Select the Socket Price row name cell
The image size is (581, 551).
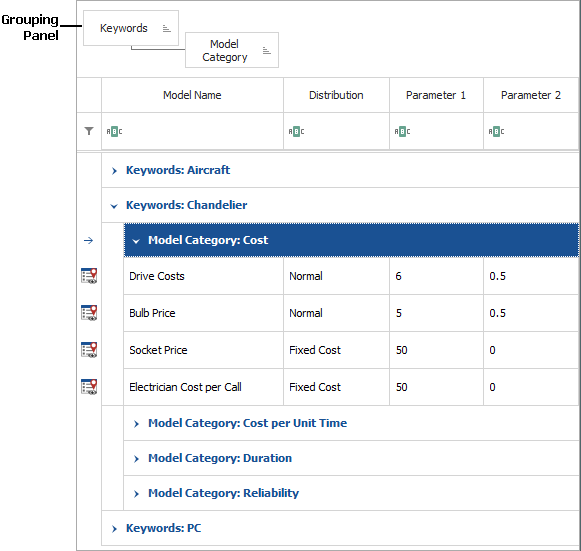point(203,350)
